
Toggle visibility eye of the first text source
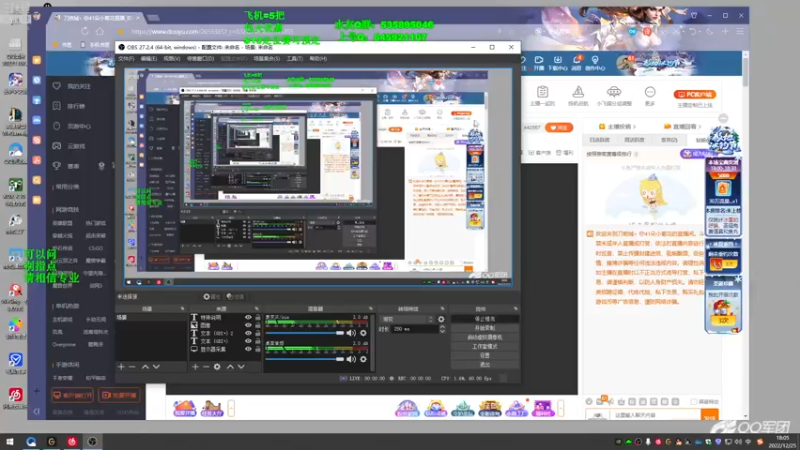(x=248, y=317)
